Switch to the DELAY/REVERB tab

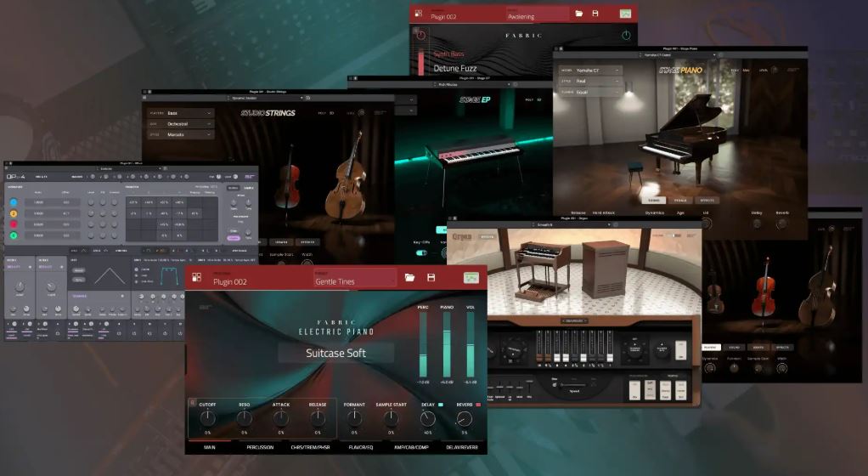[462, 447]
